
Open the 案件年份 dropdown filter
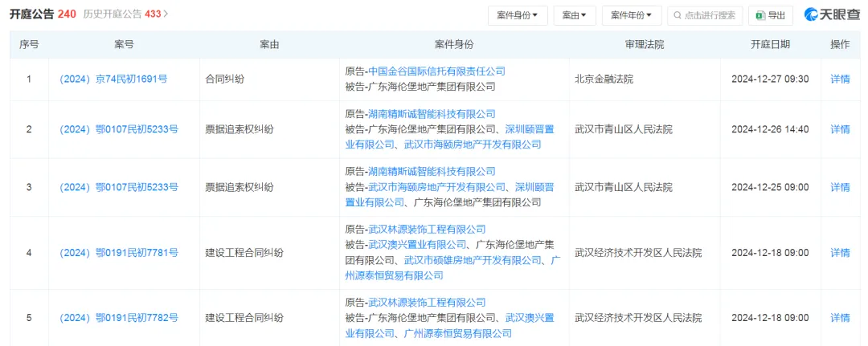click(x=631, y=15)
